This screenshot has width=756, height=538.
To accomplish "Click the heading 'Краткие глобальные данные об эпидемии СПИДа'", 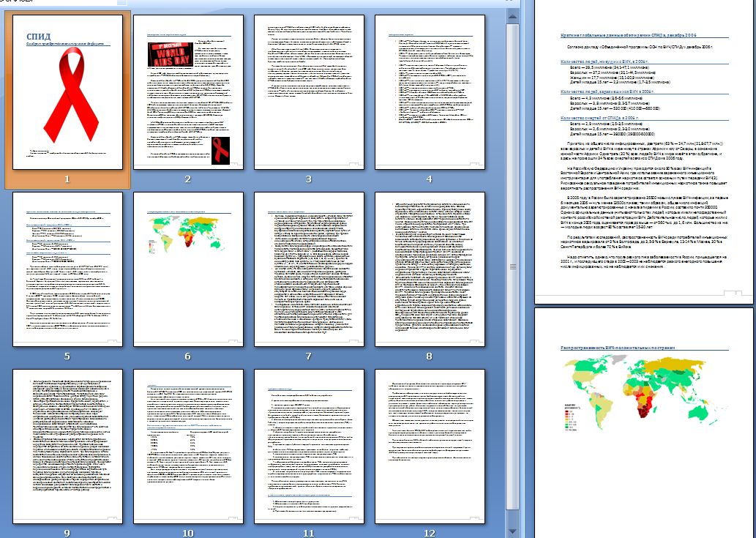I will [628, 35].
